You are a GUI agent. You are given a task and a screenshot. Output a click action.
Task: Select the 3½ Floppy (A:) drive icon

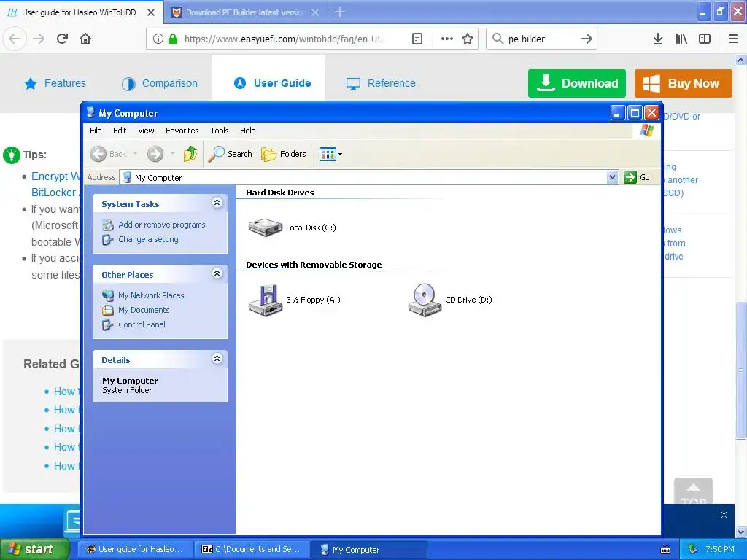tap(266, 300)
